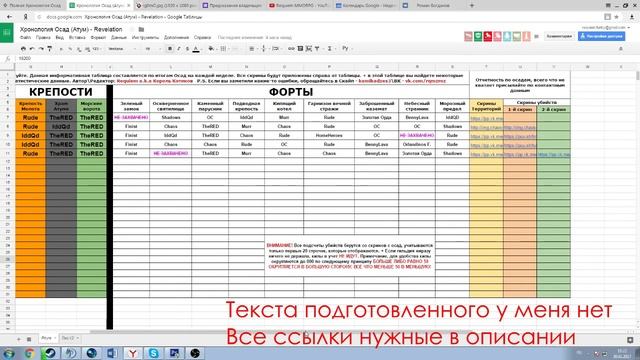Image resolution: width=640 pixels, height=360 pixels.
Task: Select the ФОРТЫ header cell
Action: (291, 92)
